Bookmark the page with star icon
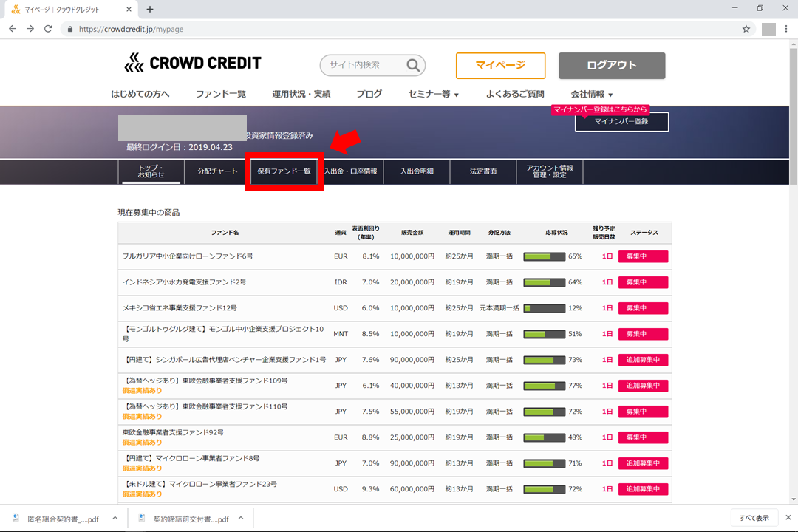Viewport: 798px width, 532px height. 746,29
